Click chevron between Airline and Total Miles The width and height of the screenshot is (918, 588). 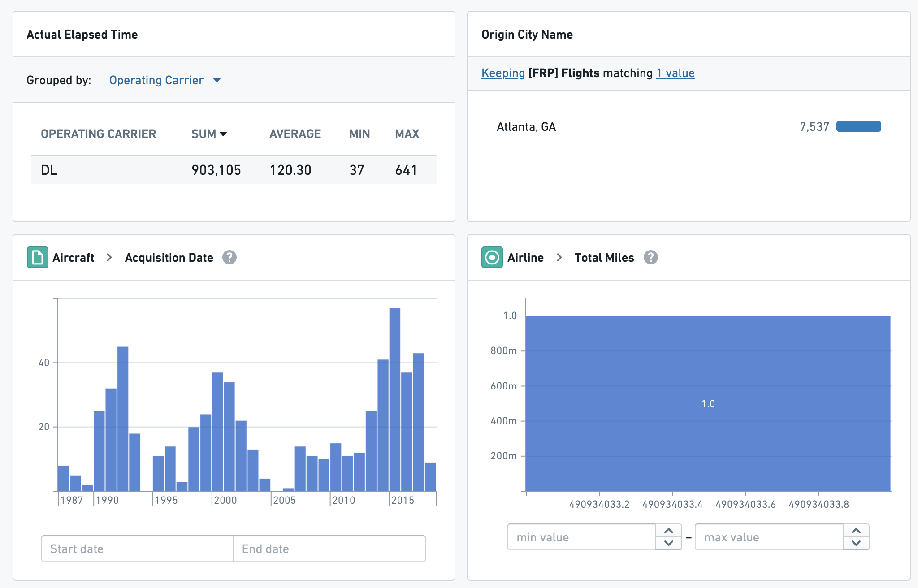559,257
